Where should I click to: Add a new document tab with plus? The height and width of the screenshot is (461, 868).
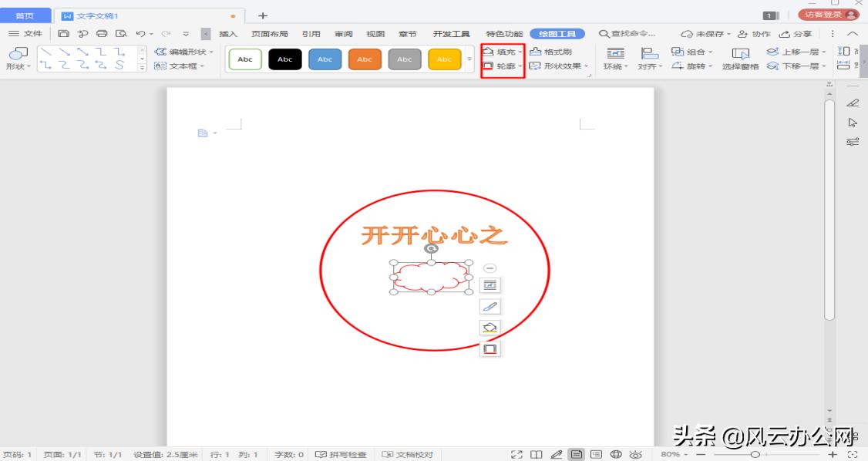point(263,15)
